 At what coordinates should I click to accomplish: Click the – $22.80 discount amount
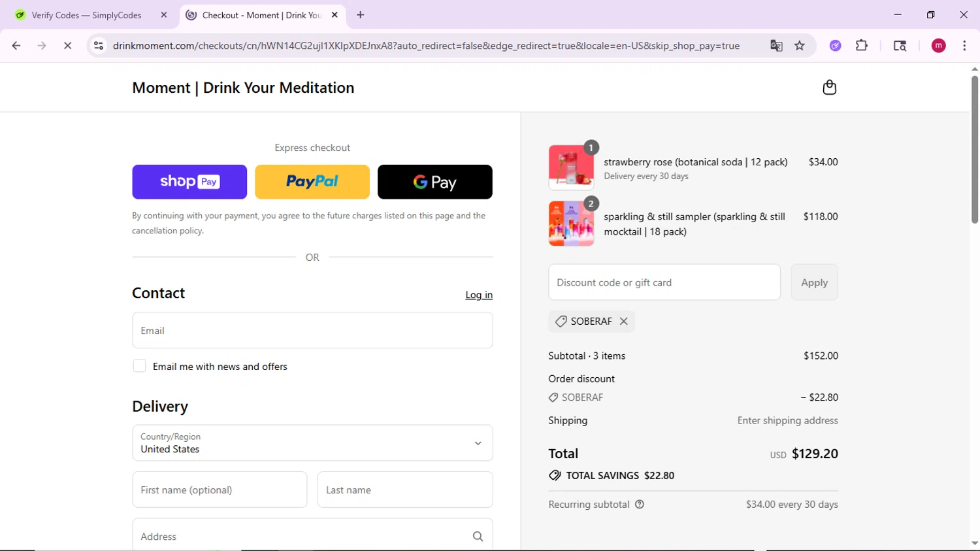(x=819, y=397)
